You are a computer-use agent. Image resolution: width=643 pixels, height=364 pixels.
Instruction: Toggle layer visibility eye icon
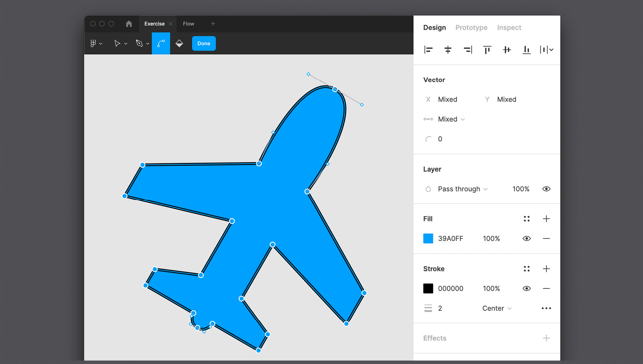tap(546, 189)
